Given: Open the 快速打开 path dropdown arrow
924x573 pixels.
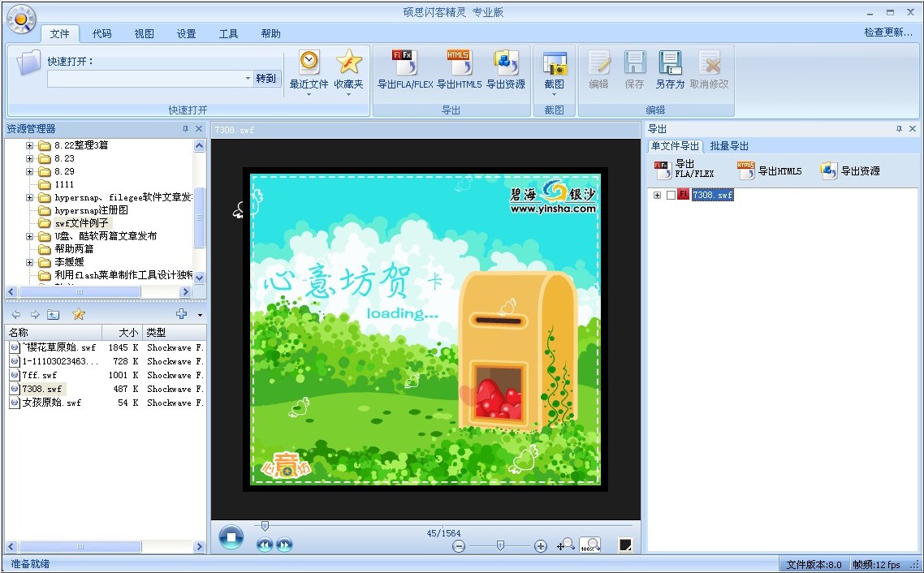Looking at the screenshot, I should pyautogui.click(x=249, y=79).
